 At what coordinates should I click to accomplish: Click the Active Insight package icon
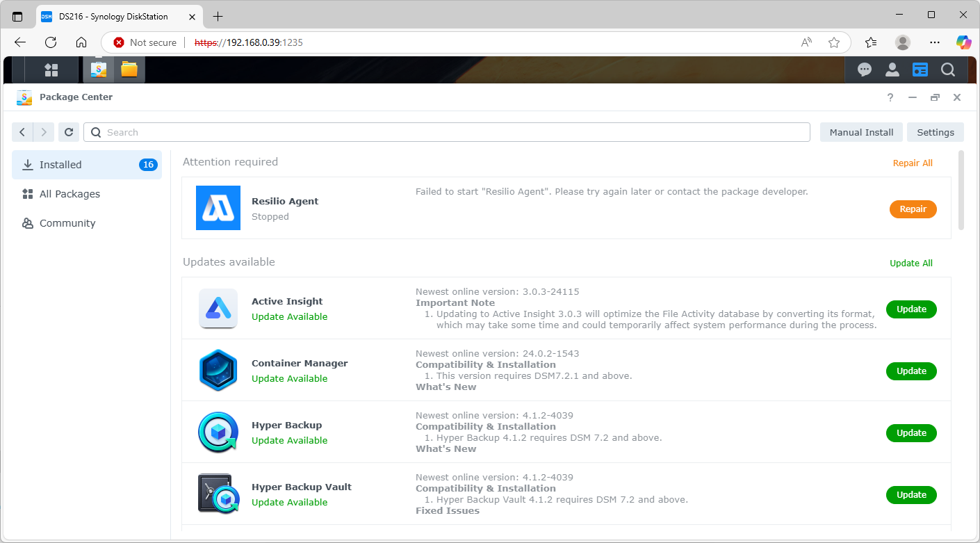pyautogui.click(x=218, y=307)
